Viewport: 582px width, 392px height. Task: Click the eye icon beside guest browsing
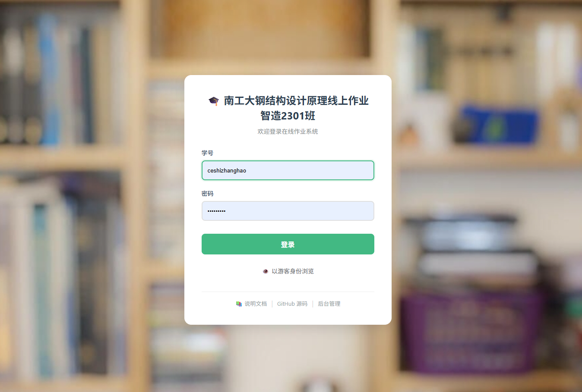coord(266,271)
